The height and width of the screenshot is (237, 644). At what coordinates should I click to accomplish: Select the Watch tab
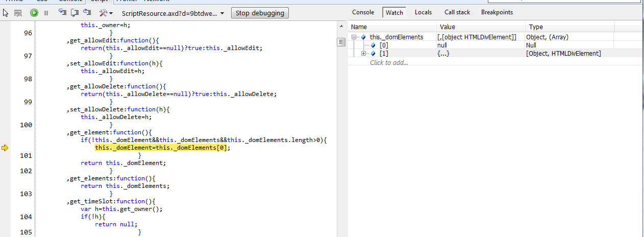[394, 12]
